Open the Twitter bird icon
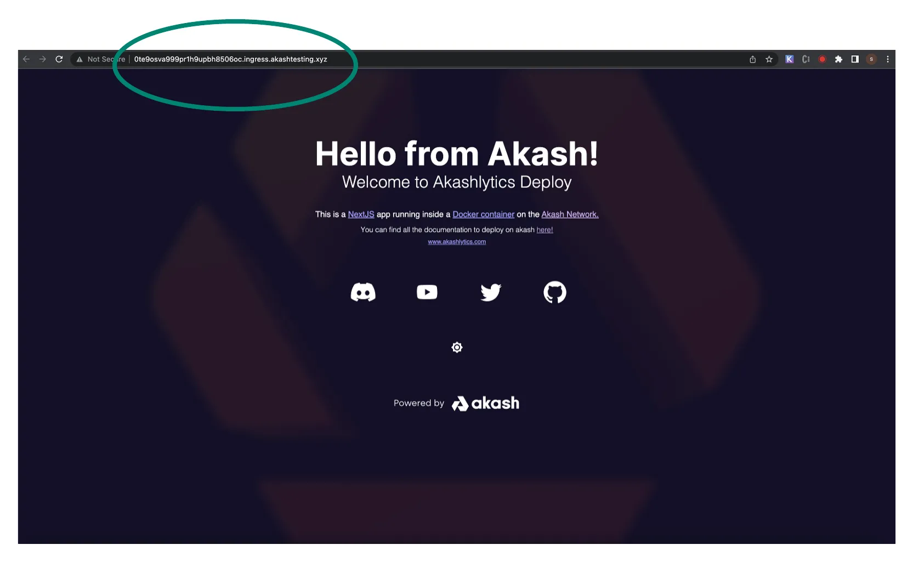 click(x=491, y=292)
